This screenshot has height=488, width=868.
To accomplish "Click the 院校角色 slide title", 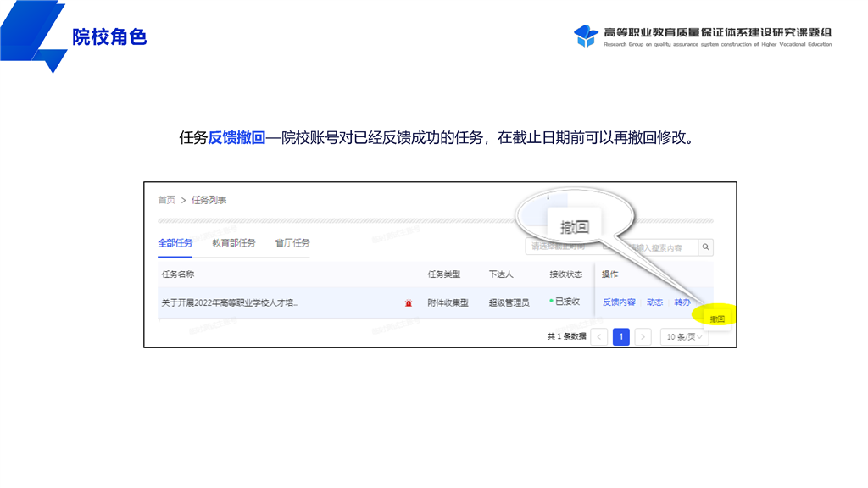I will (109, 37).
